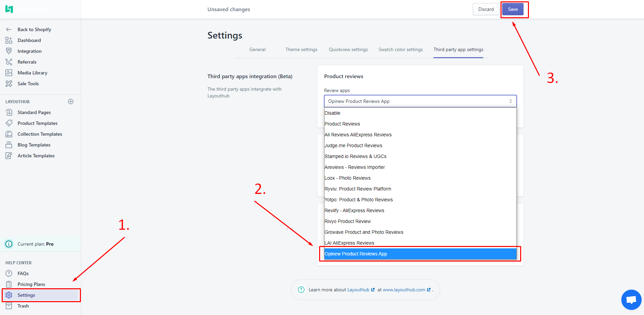Click the external link icon after Layouthub
Screen dimensions: 644x315
373,290
